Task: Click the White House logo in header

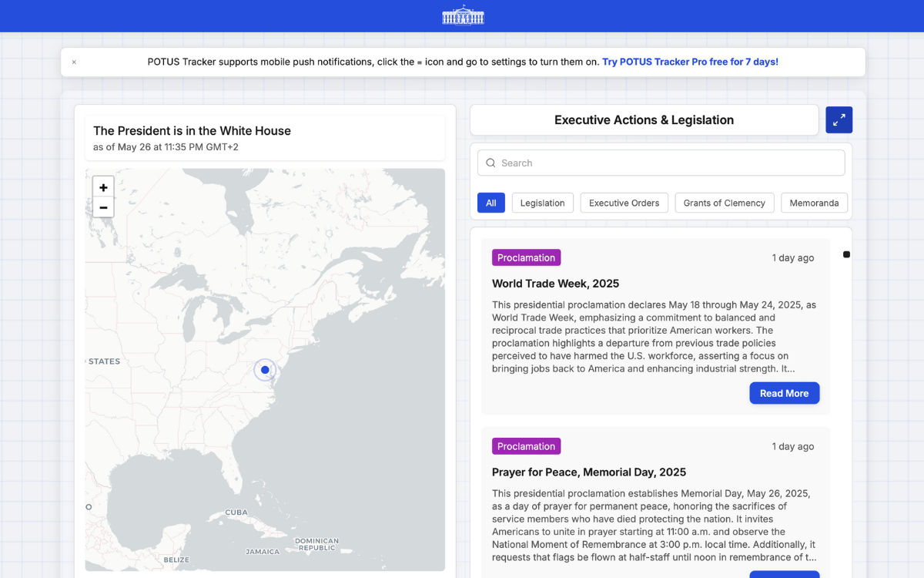Action: [463, 15]
